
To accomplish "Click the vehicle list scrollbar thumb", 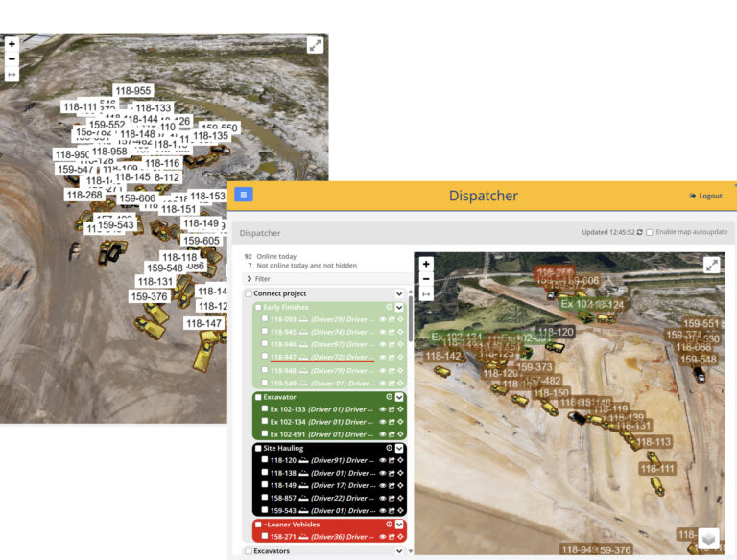I will click(x=411, y=319).
